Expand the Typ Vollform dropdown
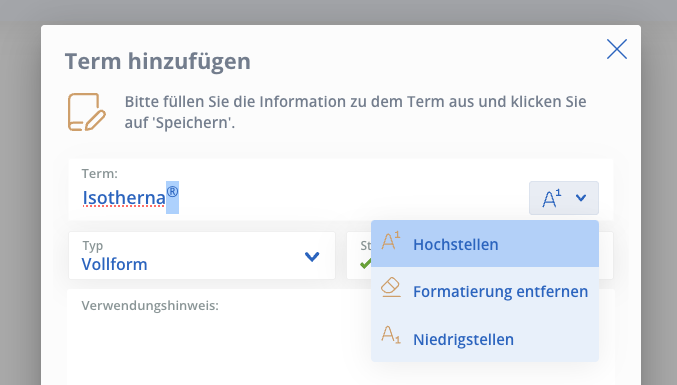 (202, 256)
